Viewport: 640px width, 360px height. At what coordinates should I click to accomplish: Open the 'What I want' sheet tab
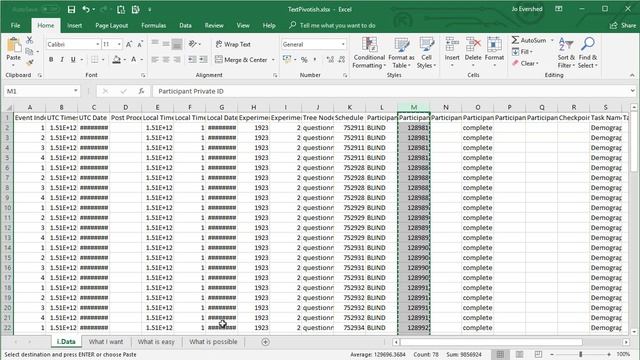[106, 342]
